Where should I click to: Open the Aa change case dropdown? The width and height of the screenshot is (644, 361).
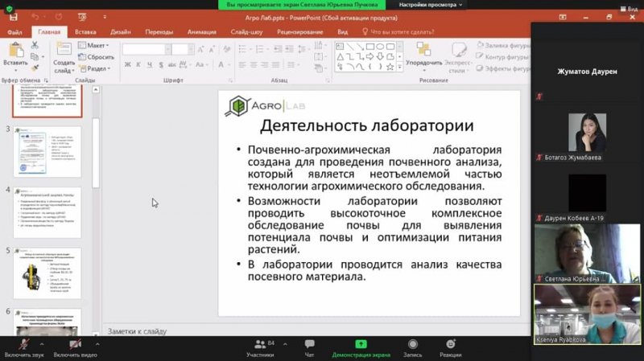click(200, 64)
